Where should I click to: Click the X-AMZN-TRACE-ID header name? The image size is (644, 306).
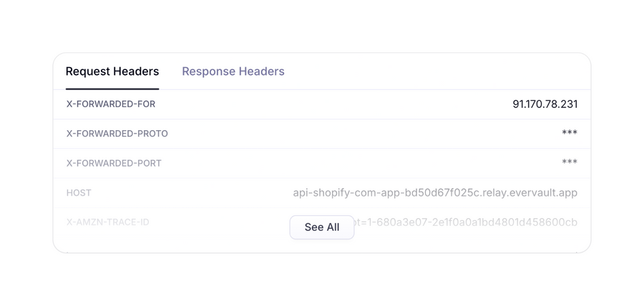pyautogui.click(x=108, y=222)
